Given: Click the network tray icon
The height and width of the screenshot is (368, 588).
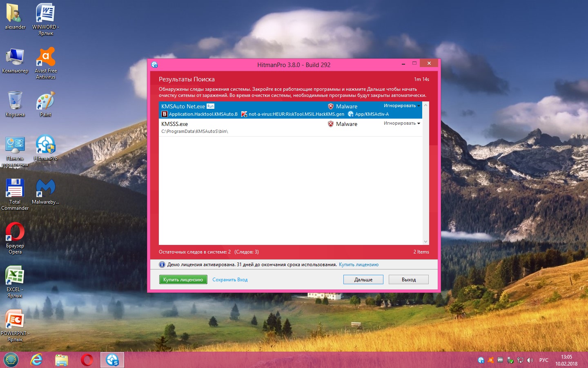Looking at the screenshot, I should point(520,360).
